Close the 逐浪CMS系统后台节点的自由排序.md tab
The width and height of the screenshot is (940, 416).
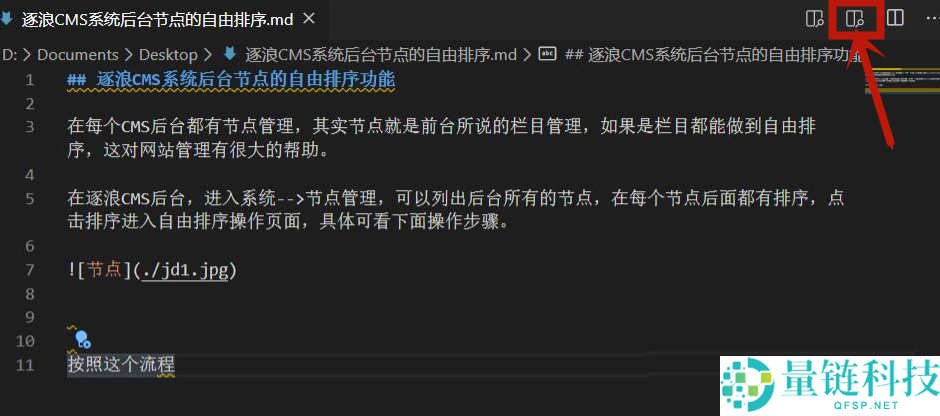(308, 19)
